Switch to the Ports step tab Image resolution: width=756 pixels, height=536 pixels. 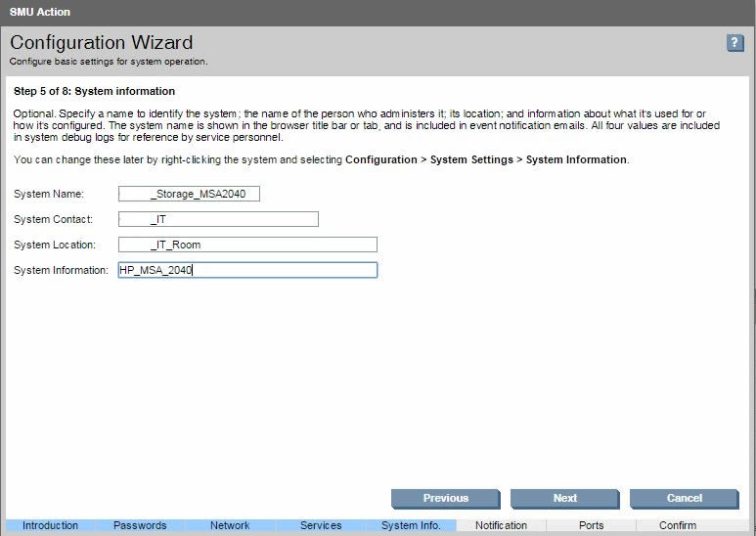coord(591,525)
